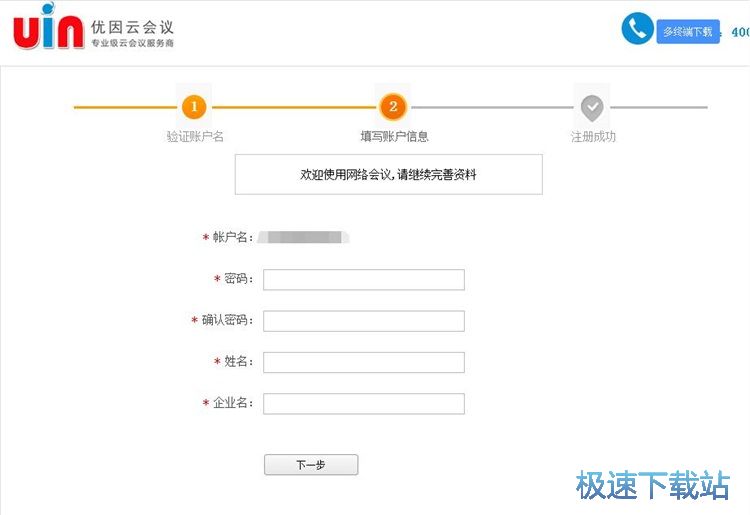Click the step 2 orange circle
The height and width of the screenshot is (515, 750).
(393, 106)
